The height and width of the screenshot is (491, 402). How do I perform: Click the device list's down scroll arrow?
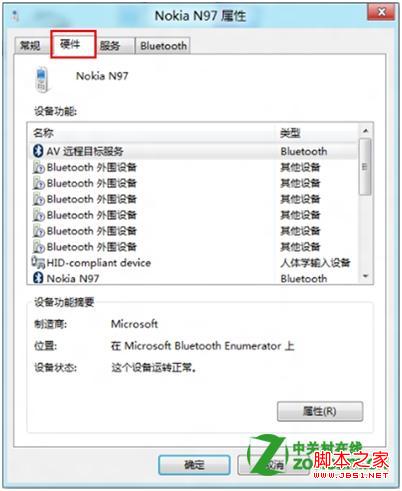pos(366,276)
